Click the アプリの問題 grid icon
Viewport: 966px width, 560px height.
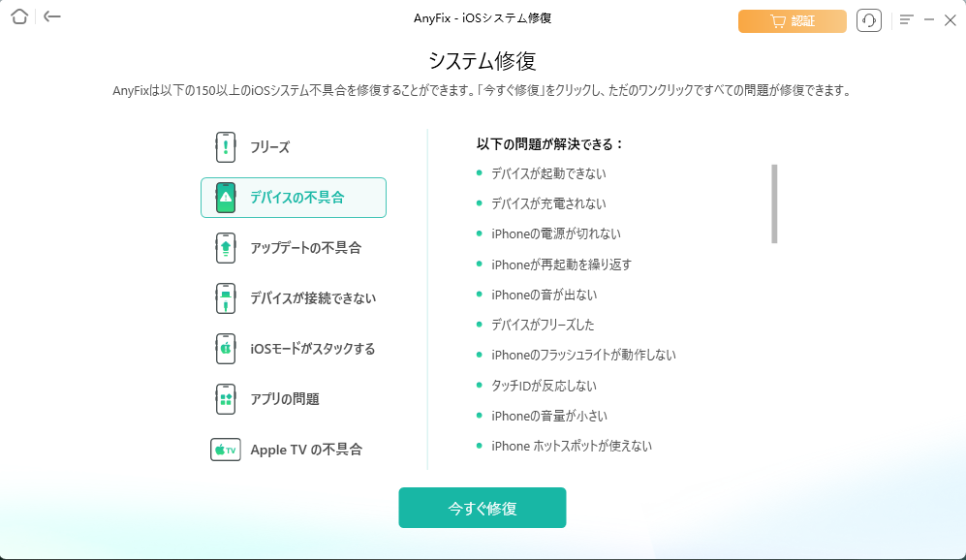click(226, 399)
